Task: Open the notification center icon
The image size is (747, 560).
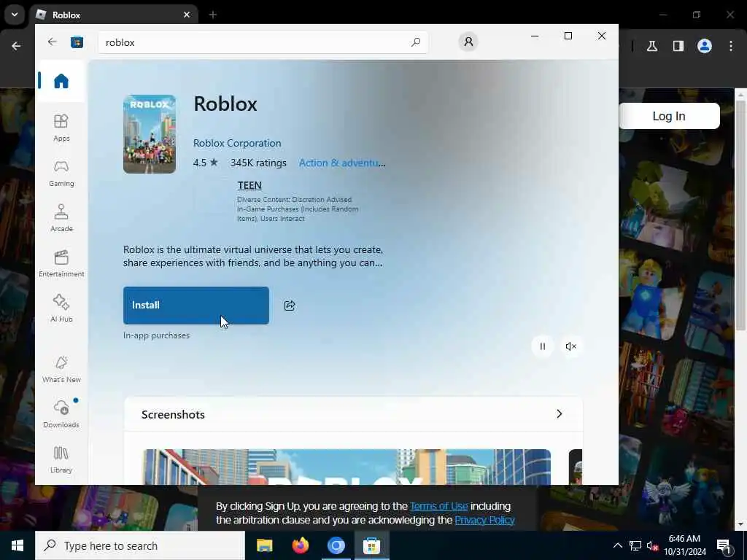Action: pyautogui.click(x=724, y=546)
